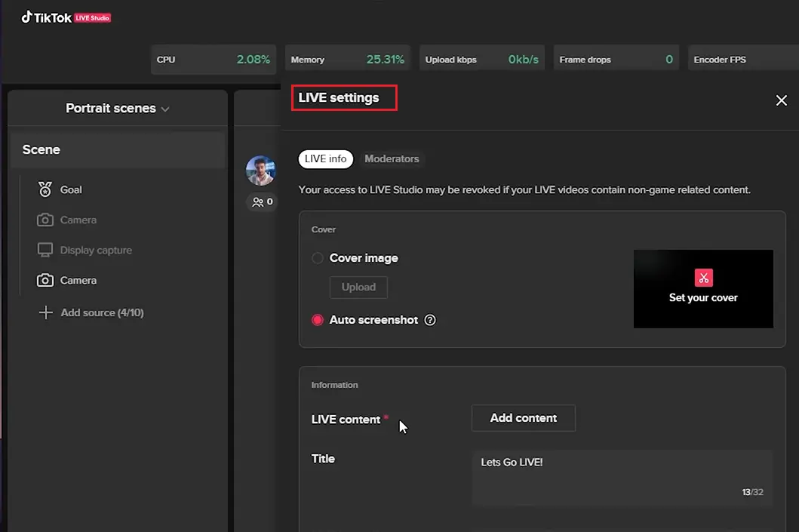Click the Goal medal icon
The width and height of the screenshot is (799, 532).
click(x=45, y=189)
